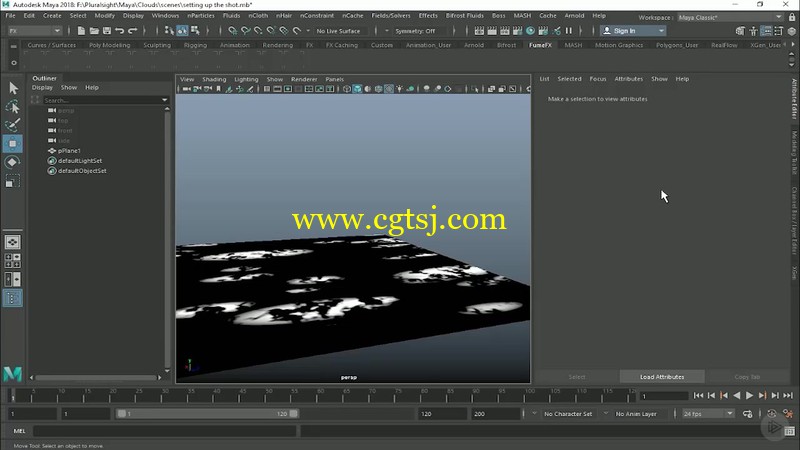Go to the start of playback range
This screenshot has height=450, width=800.
point(698,395)
